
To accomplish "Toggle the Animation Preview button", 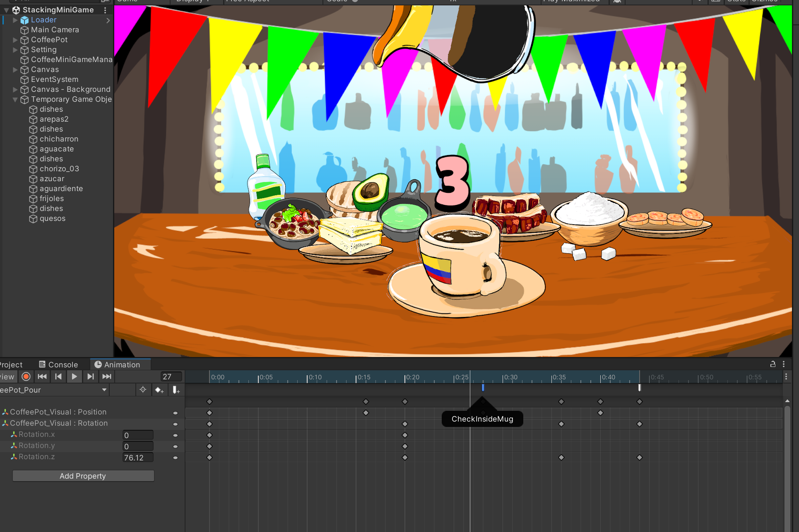I will pos(7,376).
